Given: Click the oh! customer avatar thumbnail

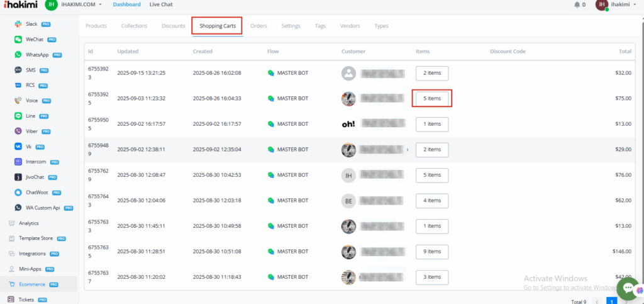Looking at the screenshot, I should click(x=348, y=124).
